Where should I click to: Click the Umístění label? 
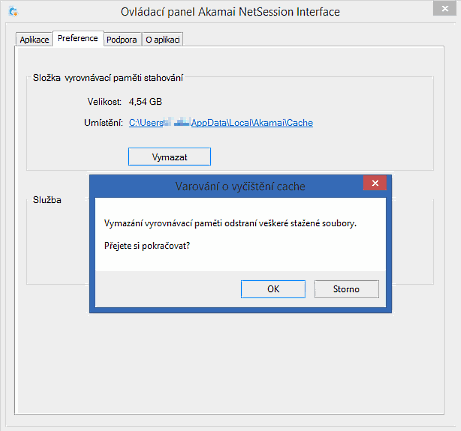point(103,123)
